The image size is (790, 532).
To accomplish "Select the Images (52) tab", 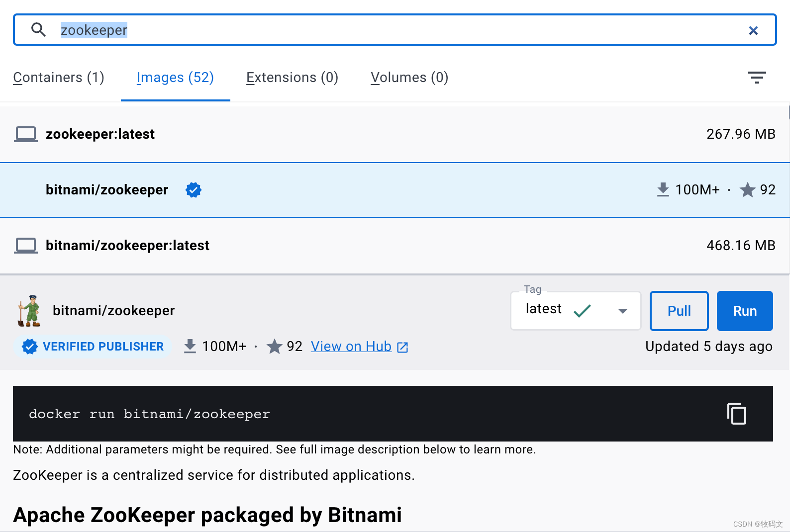I will [175, 78].
